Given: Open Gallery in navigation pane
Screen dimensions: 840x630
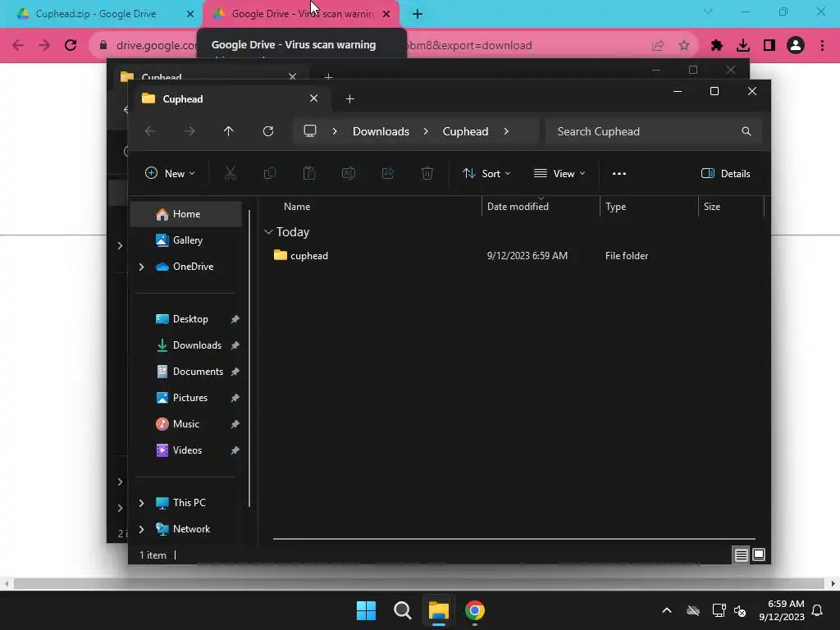Looking at the screenshot, I should click(x=186, y=240).
